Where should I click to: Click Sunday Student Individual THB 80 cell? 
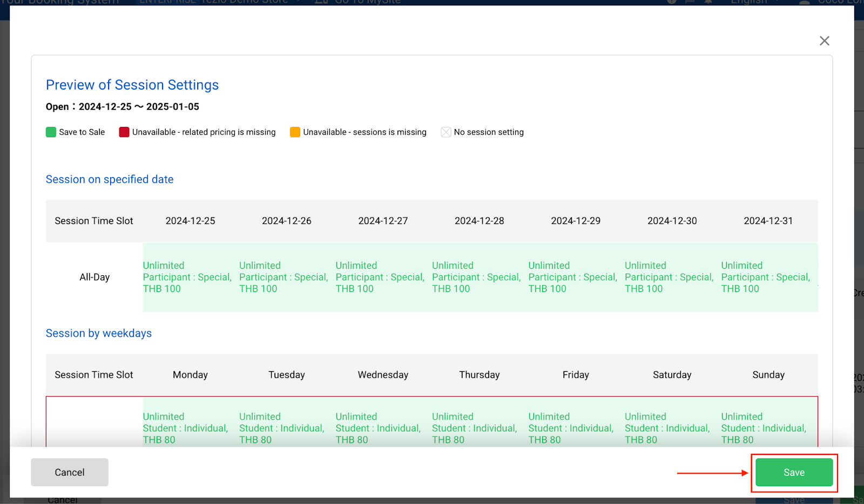pyautogui.click(x=769, y=428)
